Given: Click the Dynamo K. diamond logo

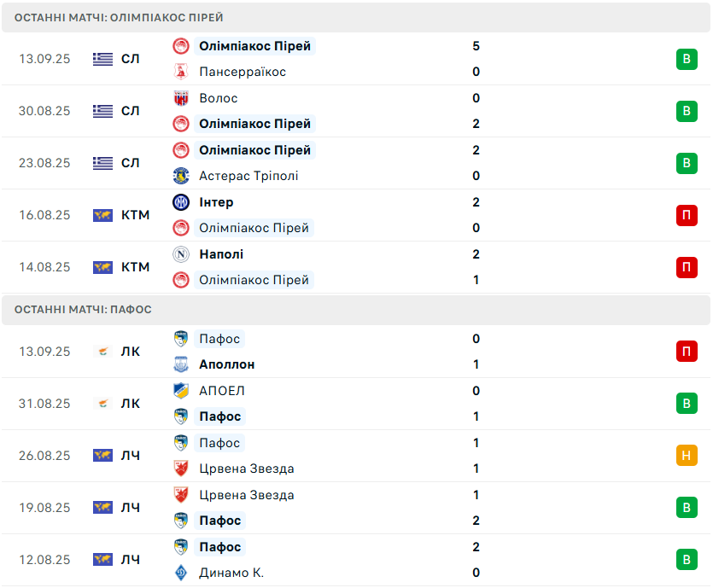Looking at the screenshot, I should (x=181, y=573).
